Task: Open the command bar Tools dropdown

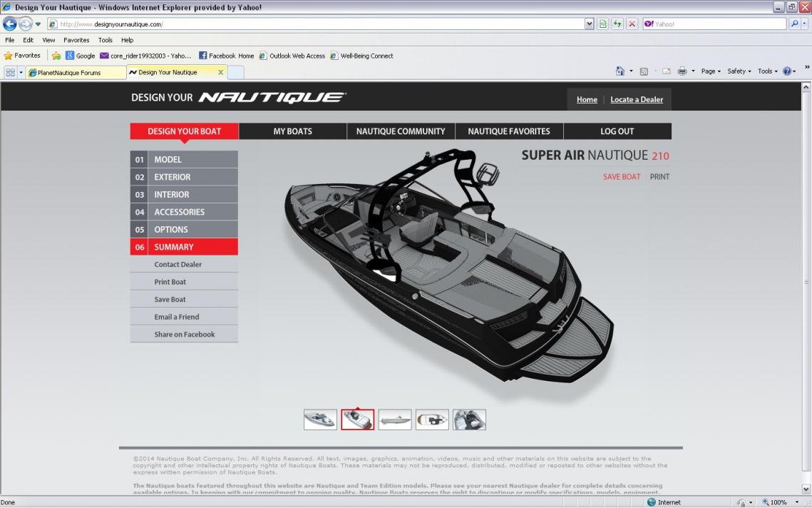Action: [x=768, y=71]
